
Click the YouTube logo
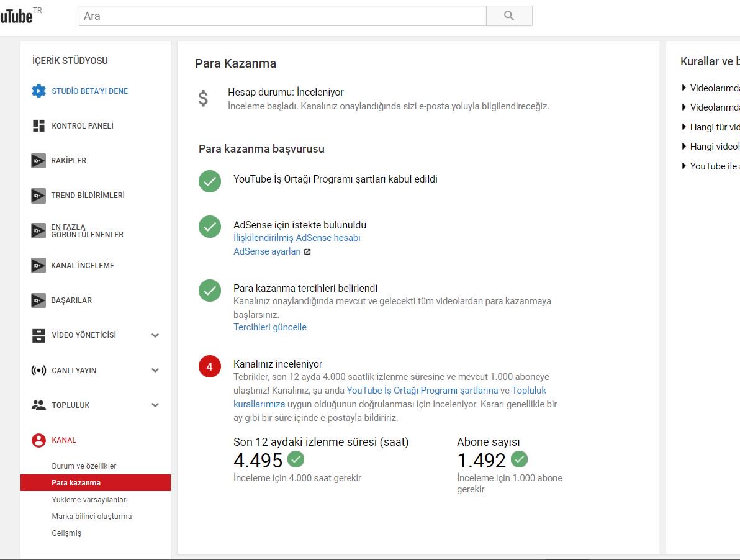tap(17, 16)
